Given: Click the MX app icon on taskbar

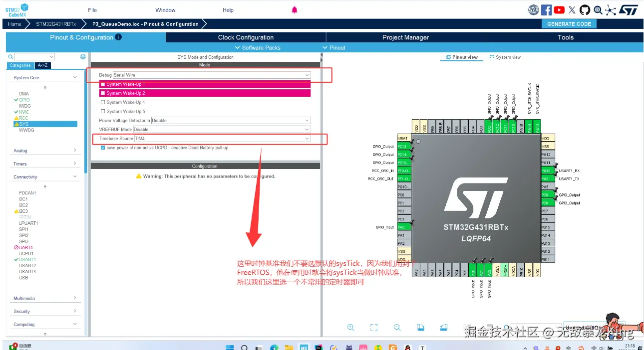Looking at the screenshot, I should tap(304, 347).
